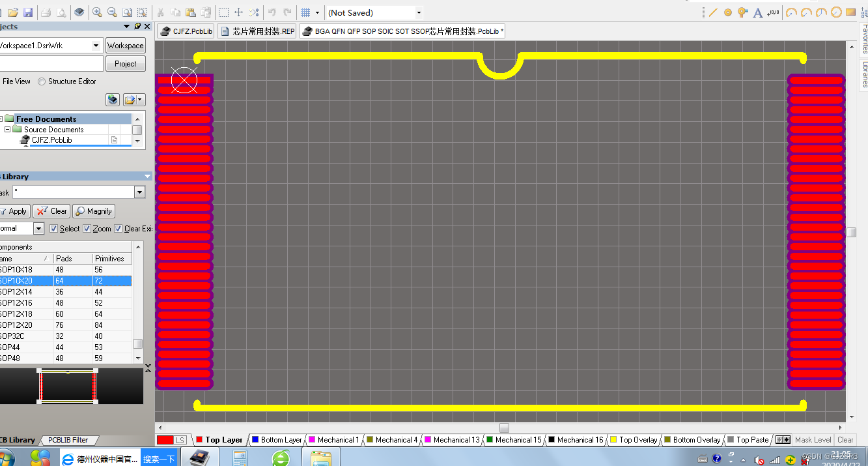Toggle the Clear Existing checkbox
The height and width of the screenshot is (466, 868).
tap(119, 229)
